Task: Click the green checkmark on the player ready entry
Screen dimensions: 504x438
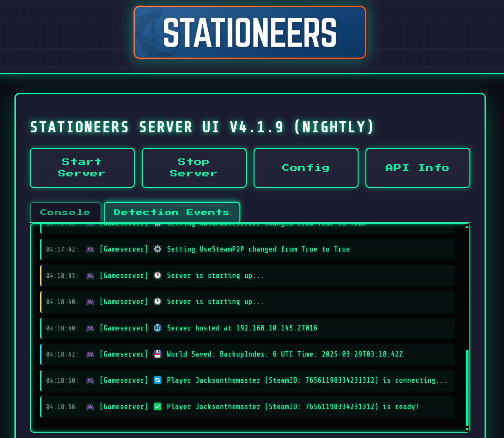Action: tap(157, 407)
